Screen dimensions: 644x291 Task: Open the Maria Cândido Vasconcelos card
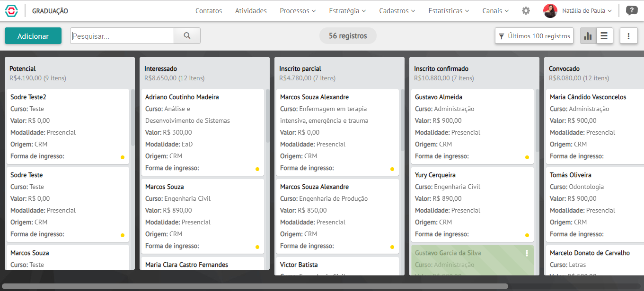[595, 127]
